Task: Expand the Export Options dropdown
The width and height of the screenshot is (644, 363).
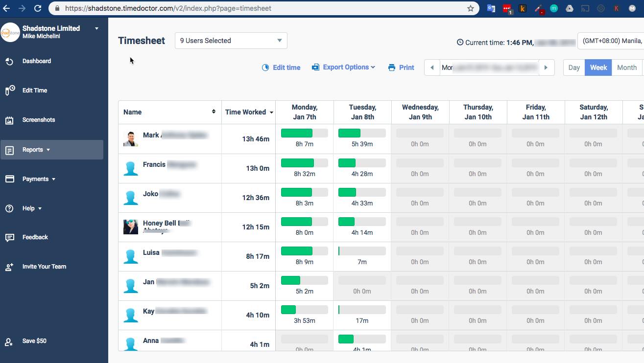Action: coord(373,68)
